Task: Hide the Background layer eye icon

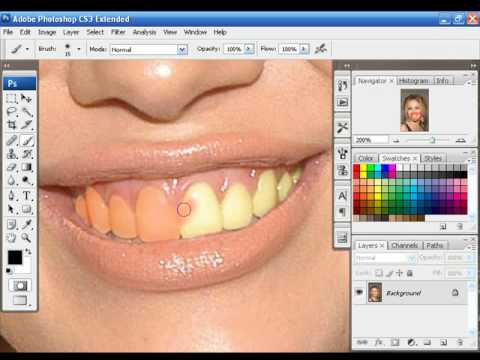Action: pyautogui.click(x=359, y=292)
